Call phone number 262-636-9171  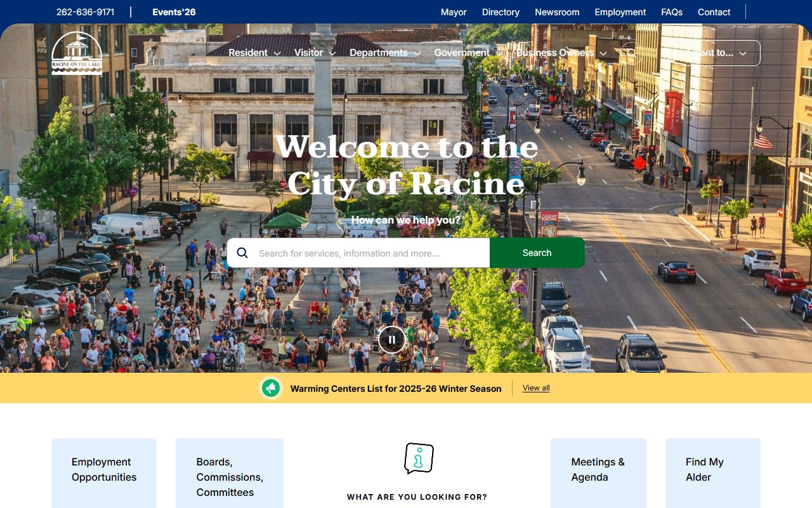click(86, 12)
